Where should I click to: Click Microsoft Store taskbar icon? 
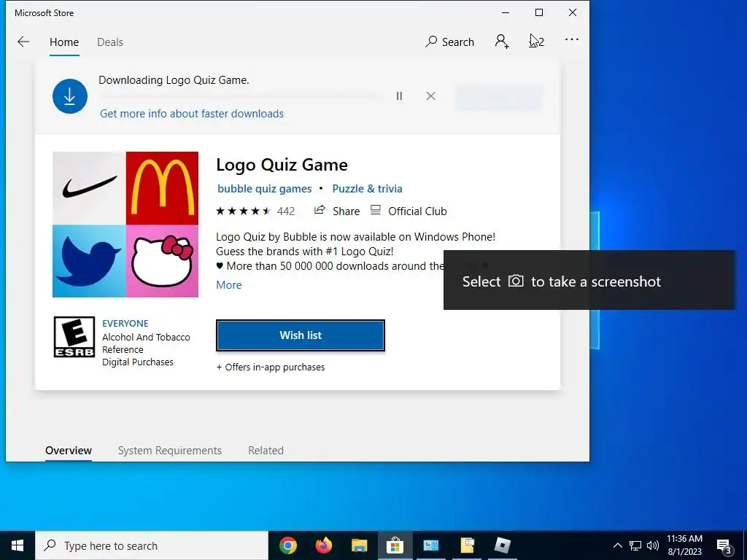coord(395,545)
